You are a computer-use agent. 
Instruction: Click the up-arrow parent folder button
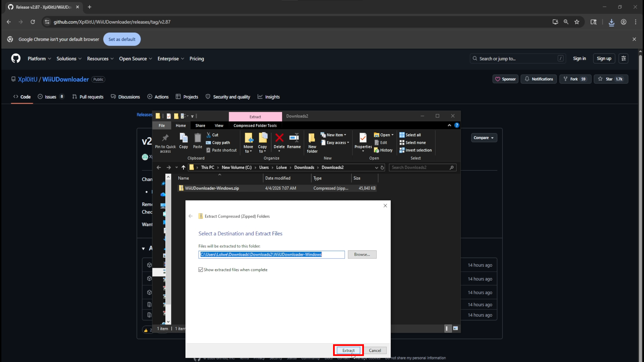coord(183,168)
